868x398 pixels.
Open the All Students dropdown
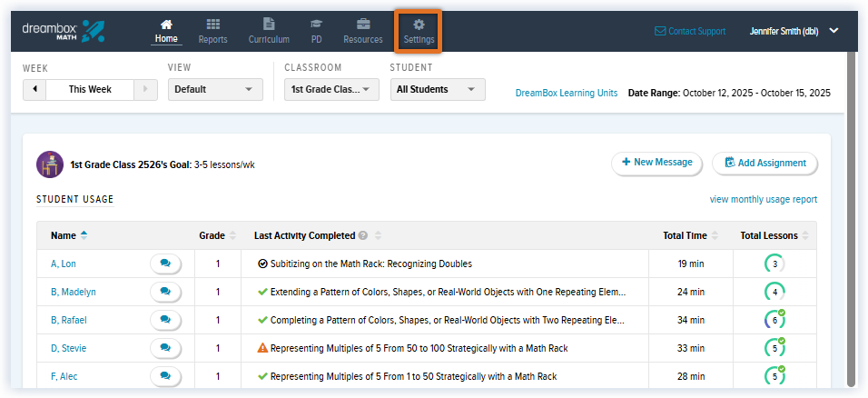(x=438, y=89)
